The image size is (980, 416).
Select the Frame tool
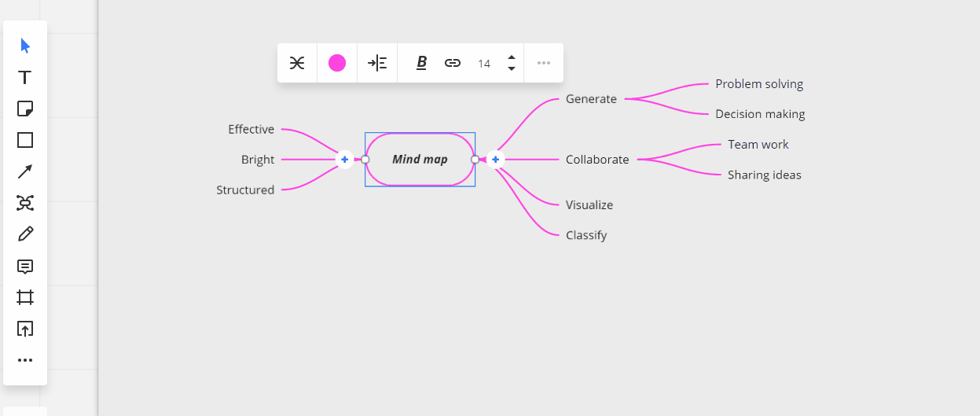(x=25, y=297)
